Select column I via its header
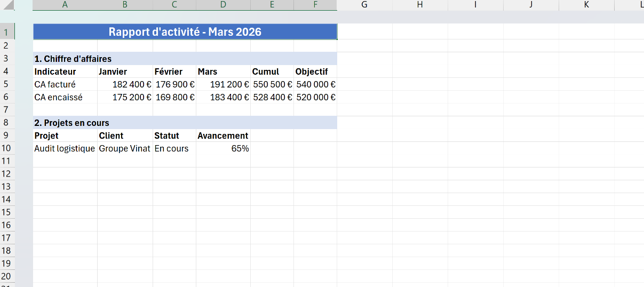 click(x=475, y=5)
